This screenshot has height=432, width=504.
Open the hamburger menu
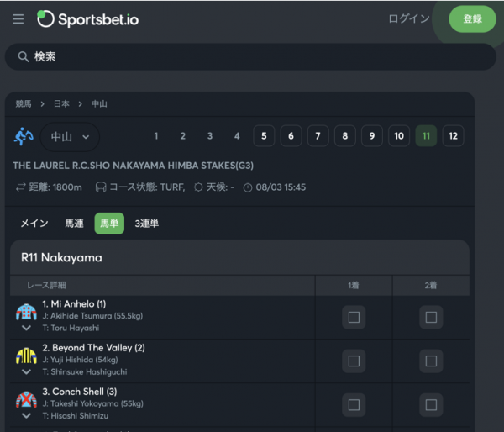click(18, 19)
